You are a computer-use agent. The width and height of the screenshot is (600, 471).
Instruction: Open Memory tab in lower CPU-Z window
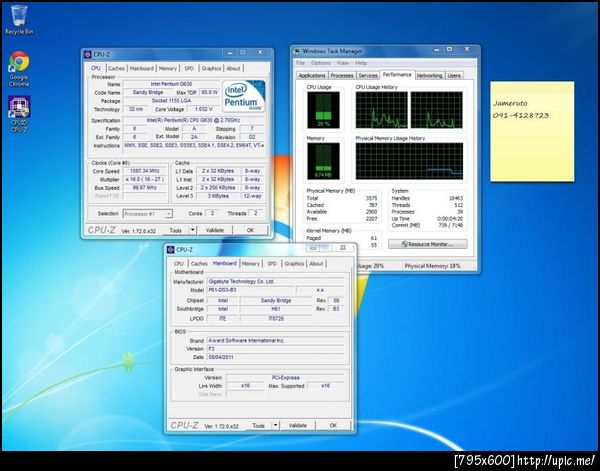tap(251, 264)
